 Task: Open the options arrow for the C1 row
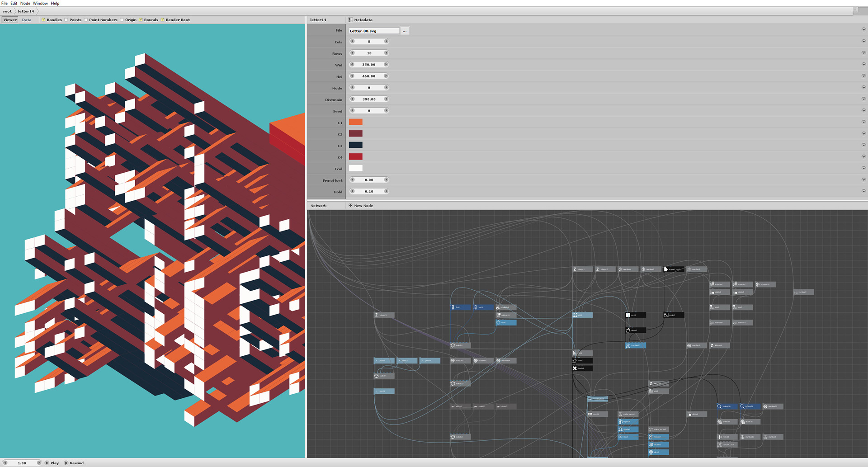(x=863, y=122)
